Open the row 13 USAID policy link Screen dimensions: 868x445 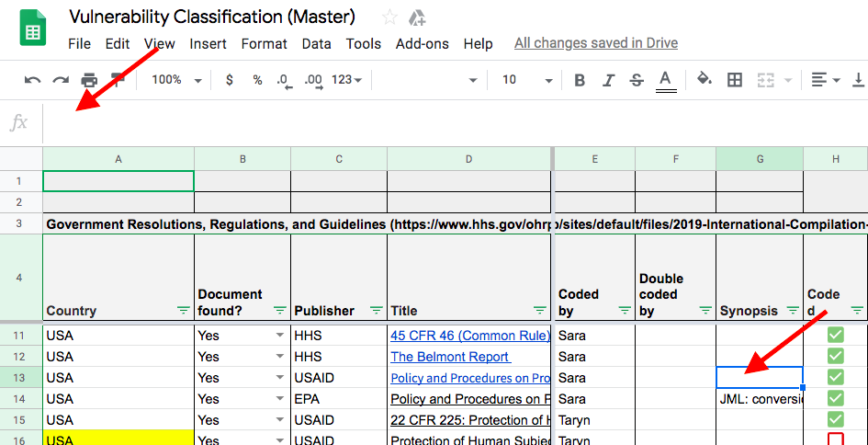[x=470, y=377]
